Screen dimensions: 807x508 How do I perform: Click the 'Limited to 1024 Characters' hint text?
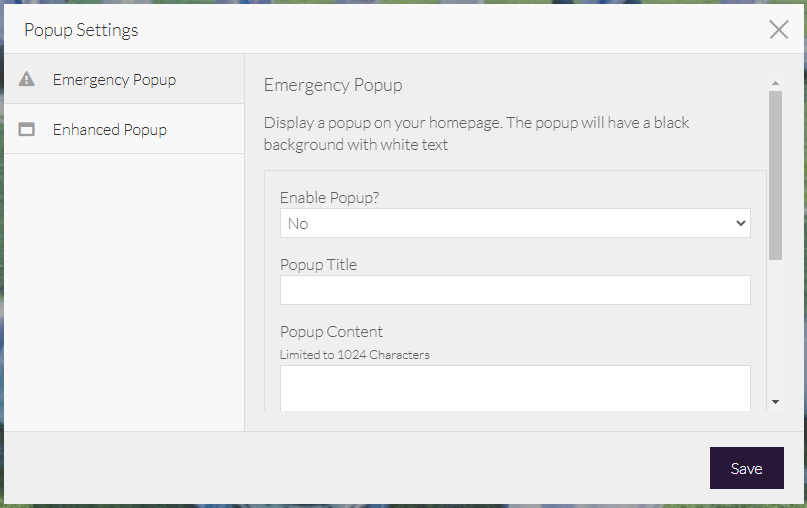[354, 354]
